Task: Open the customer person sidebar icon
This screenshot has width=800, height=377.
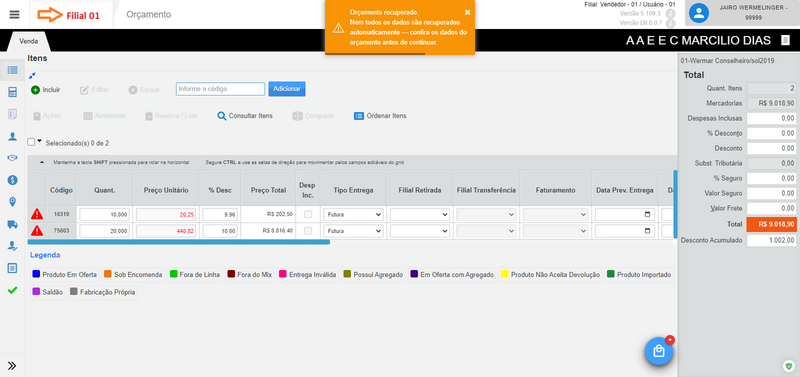Action: pos(13,136)
